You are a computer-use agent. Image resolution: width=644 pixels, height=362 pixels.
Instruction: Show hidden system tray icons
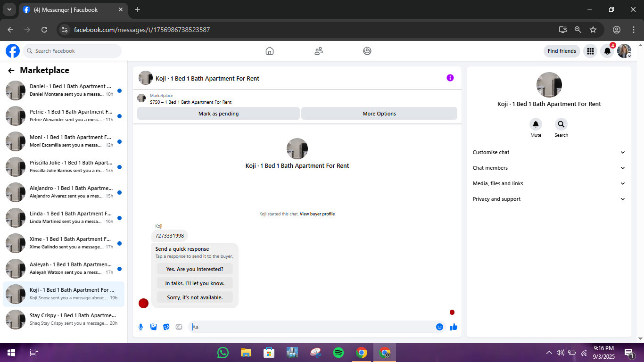coord(549,353)
